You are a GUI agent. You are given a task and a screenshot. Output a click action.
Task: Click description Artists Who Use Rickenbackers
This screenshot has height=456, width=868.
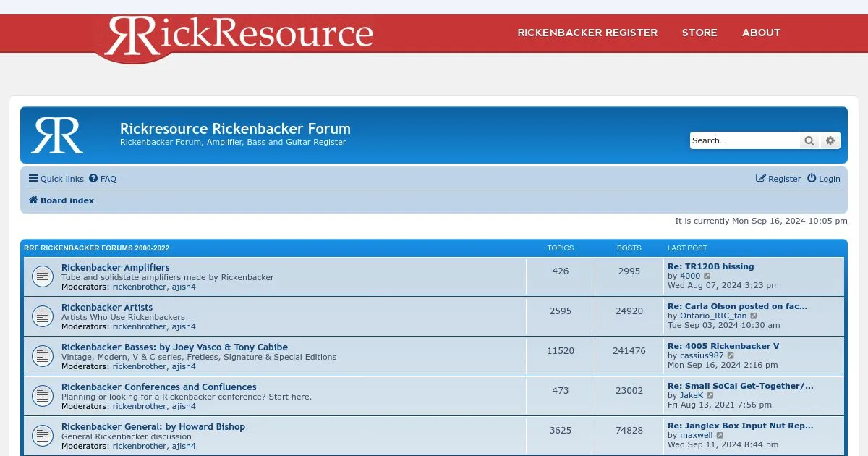coord(123,317)
